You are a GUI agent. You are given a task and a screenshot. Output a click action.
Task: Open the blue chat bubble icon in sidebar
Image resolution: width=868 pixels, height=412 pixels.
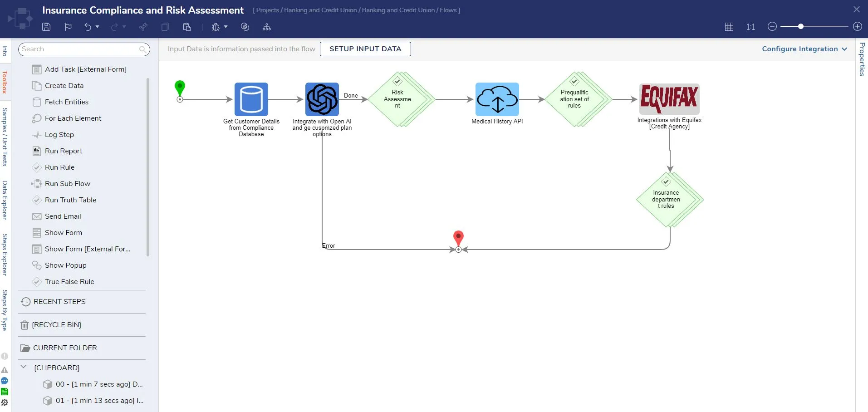tap(5, 381)
